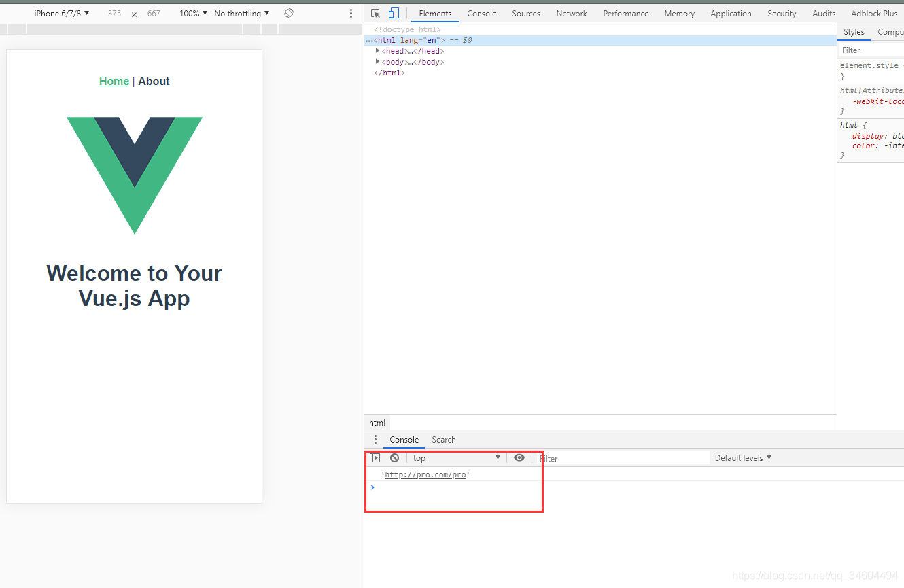Toggle the device toolbar icon
The image size is (904, 588).
pos(394,13)
